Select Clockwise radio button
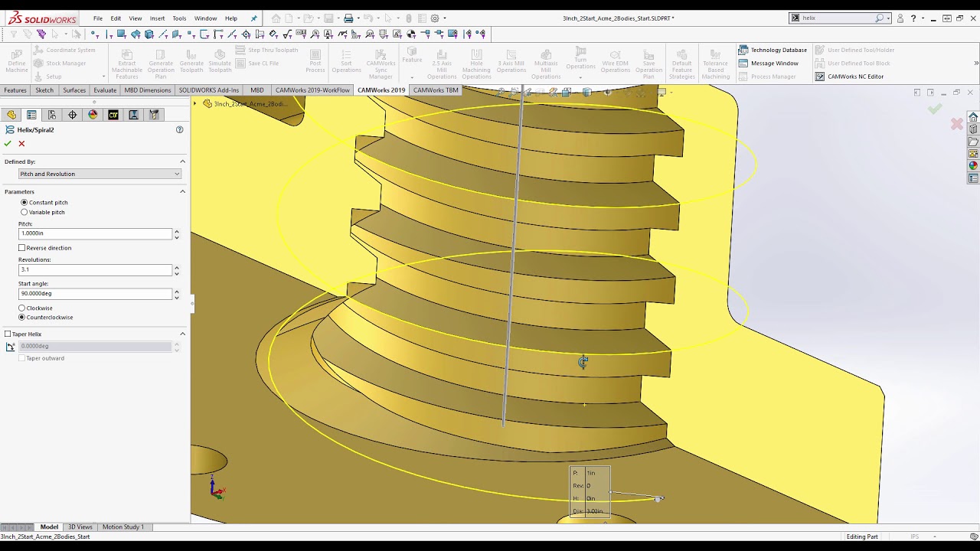Screen dimensions: 980x551 click(21, 308)
